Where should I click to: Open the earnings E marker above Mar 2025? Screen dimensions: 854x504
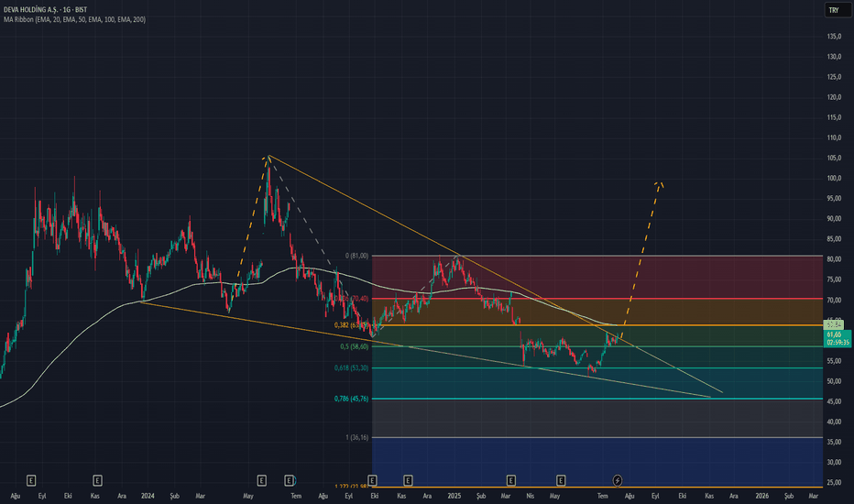[x=510, y=480]
